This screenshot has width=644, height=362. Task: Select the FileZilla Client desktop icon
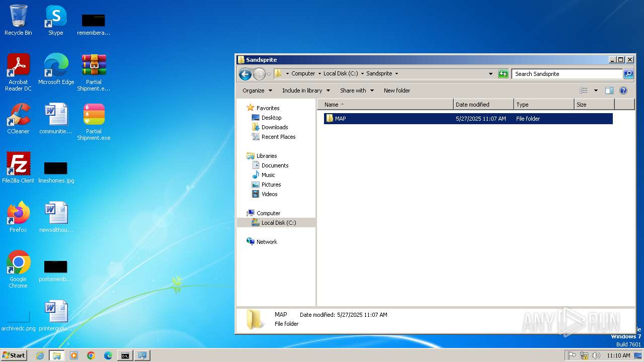(18, 168)
